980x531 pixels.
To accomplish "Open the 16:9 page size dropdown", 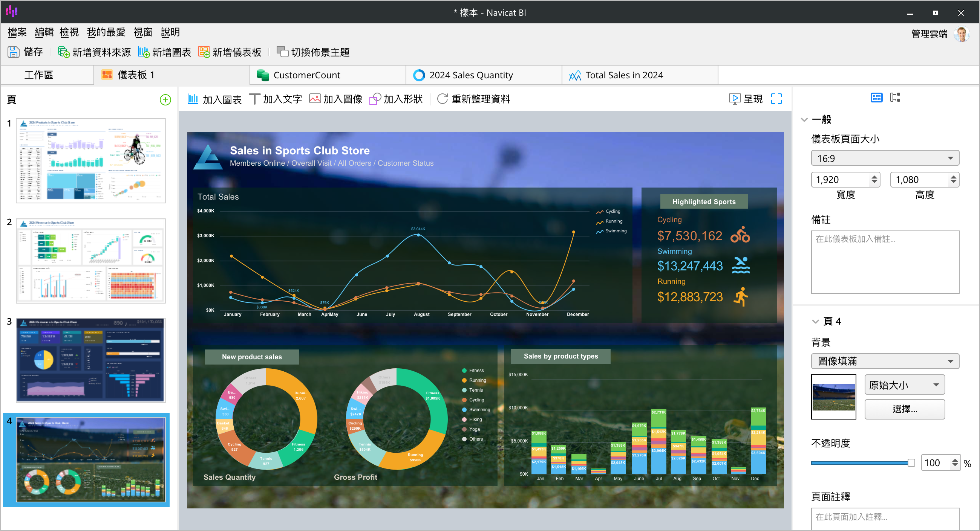I will coord(885,158).
